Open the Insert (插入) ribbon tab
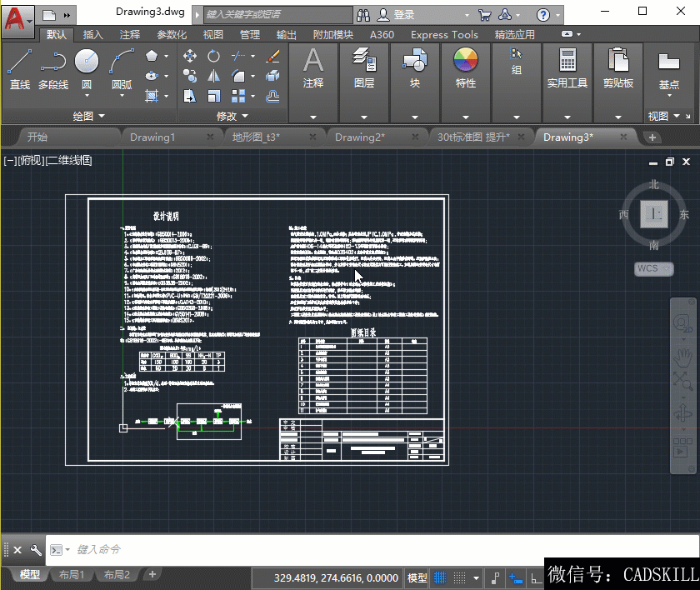 [93, 35]
